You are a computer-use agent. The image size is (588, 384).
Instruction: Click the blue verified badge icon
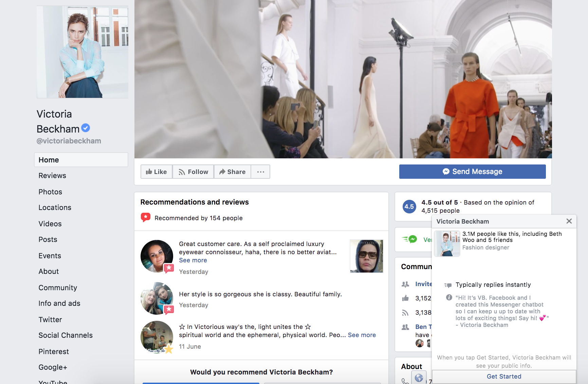pyautogui.click(x=86, y=128)
